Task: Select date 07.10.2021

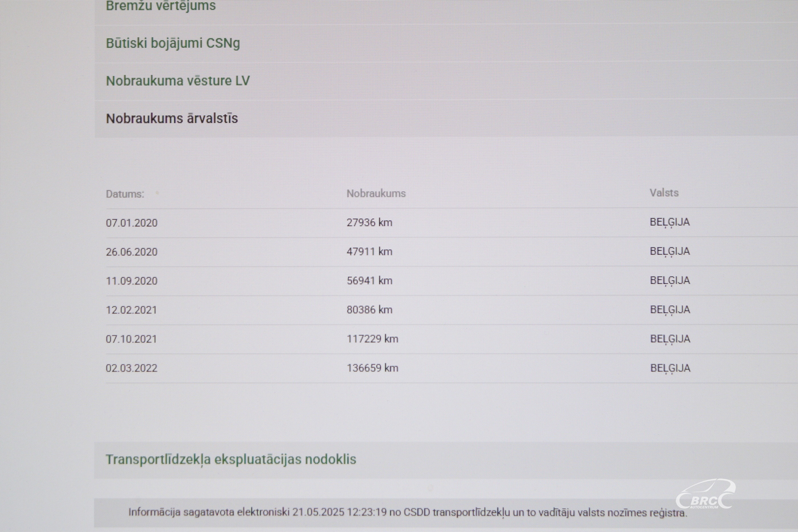Action: (x=131, y=339)
